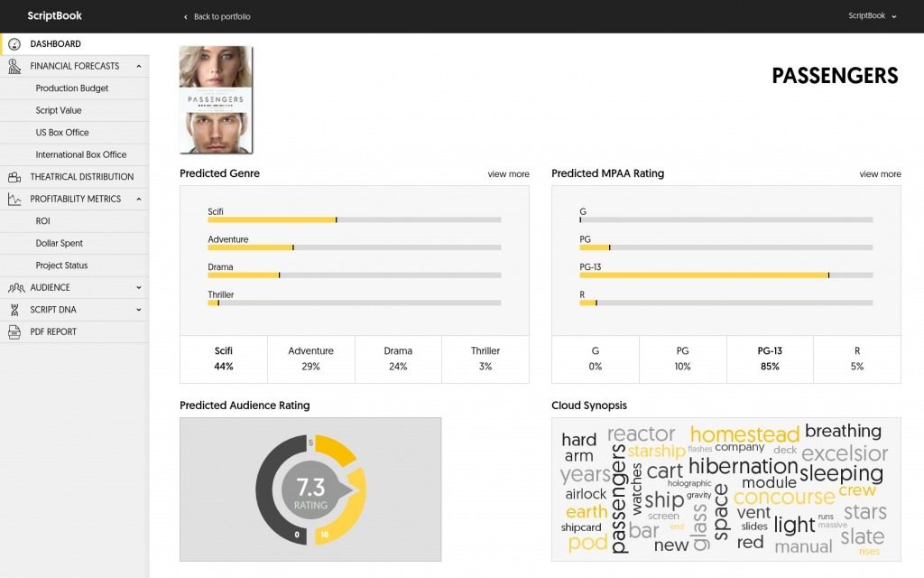Click the Audience people icon
Screen dimensions: 924x578
pyautogui.click(x=16, y=288)
